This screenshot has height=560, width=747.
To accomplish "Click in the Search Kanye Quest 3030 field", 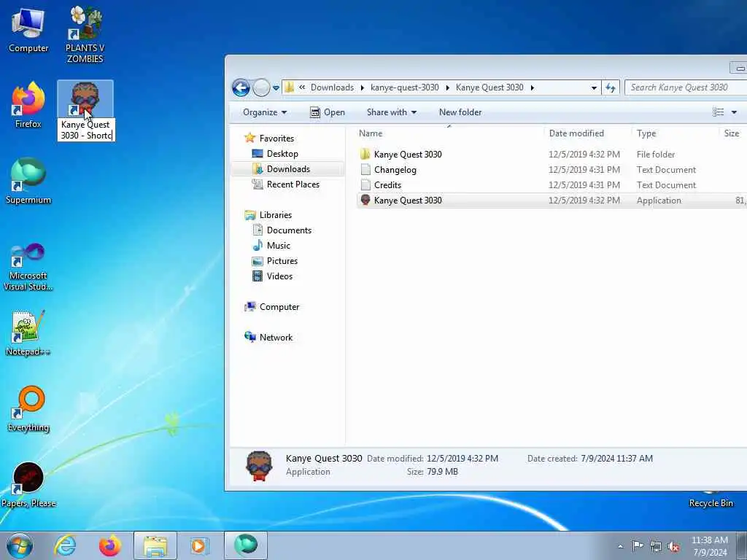I will [685, 87].
